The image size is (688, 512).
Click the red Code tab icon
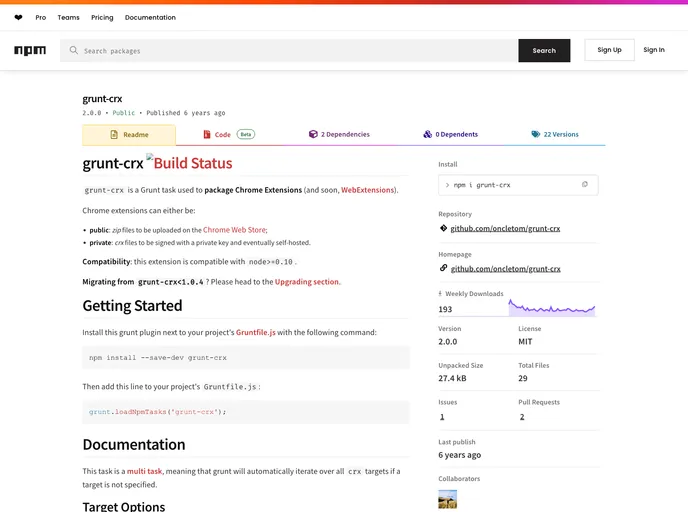[207, 134]
